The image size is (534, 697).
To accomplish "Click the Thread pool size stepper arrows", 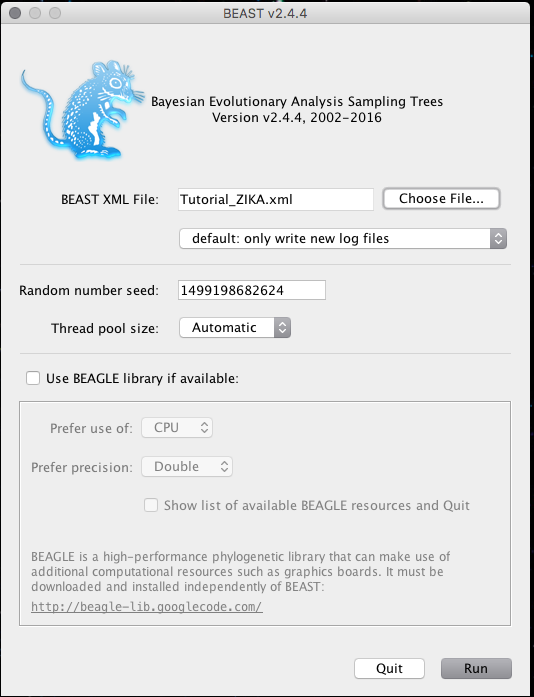I will pyautogui.click(x=282, y=328).
